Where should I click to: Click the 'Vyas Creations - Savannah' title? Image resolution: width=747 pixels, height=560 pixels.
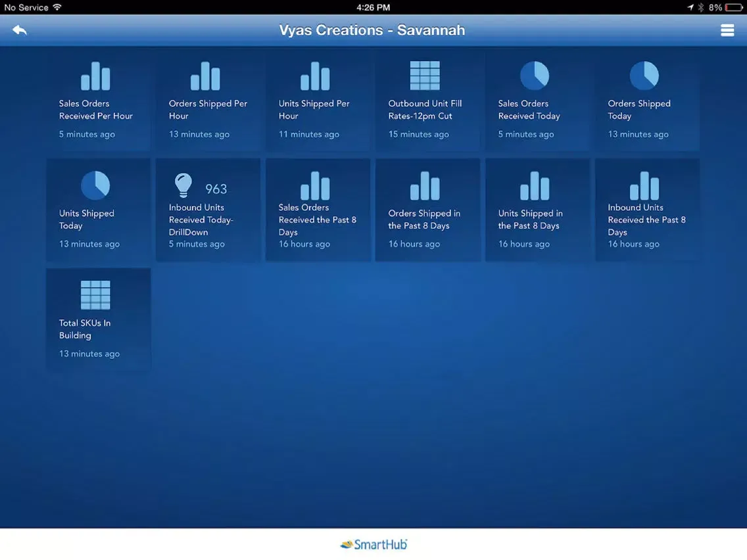372,30
